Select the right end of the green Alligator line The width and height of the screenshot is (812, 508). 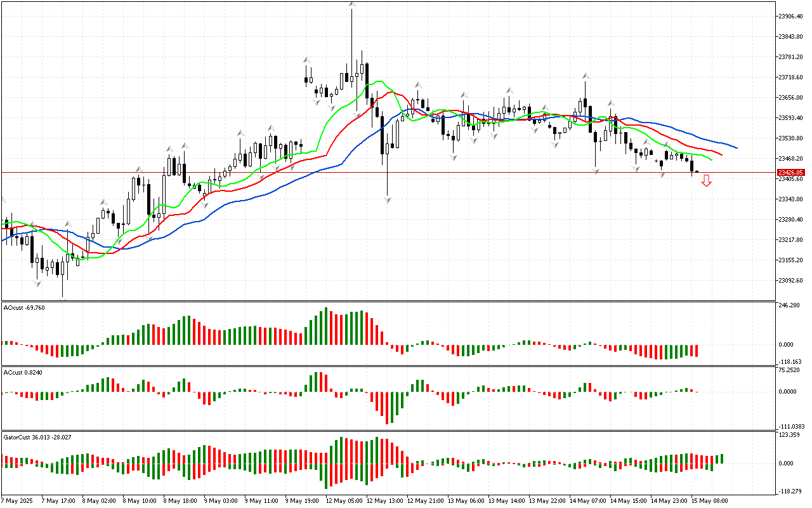click(x=711, y=160)
